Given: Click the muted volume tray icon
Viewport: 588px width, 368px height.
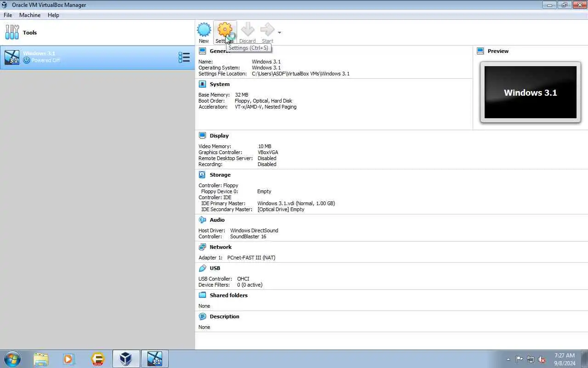Looking at the screenshot, I should pos(542,359).
